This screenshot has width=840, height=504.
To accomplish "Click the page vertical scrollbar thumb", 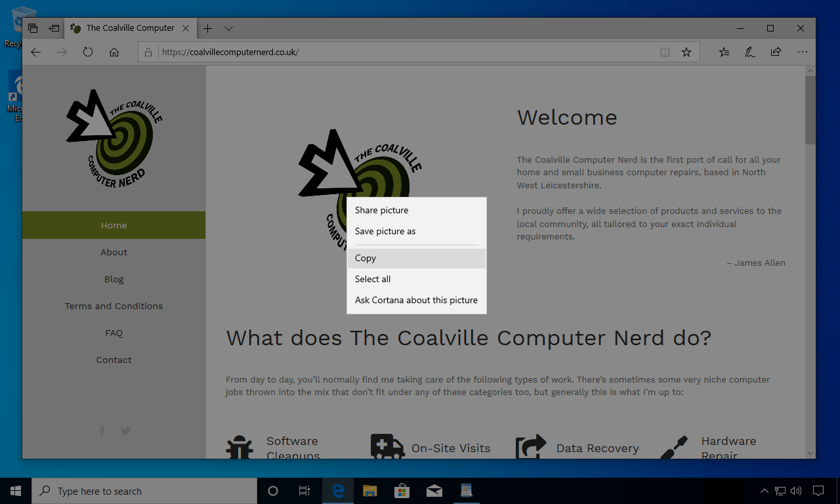I will [x=810, y=110].
